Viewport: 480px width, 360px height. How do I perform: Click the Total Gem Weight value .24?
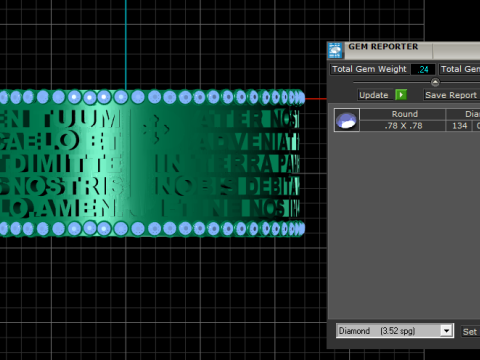coord(423,69)
